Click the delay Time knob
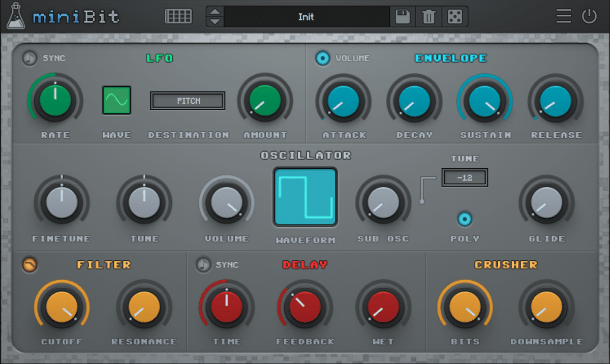This screenshot has width=610, height=364. (227, 307)
